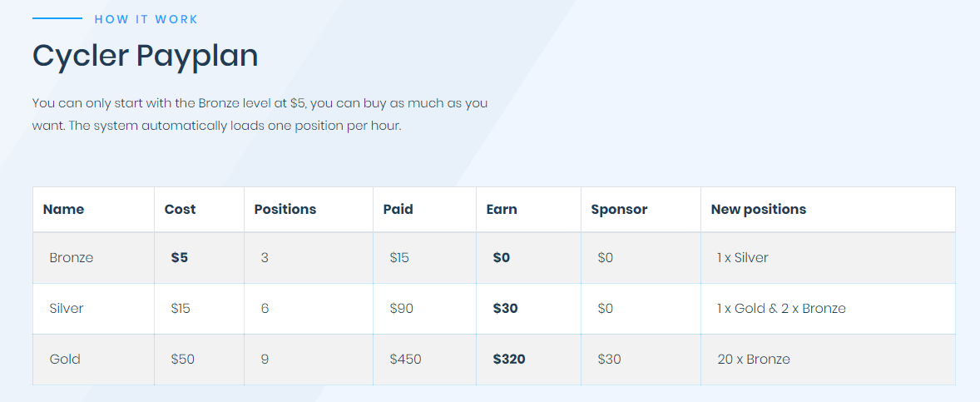This screenshot has width=980, height=402.
Task: Click the "20 x Bronze" new positions cell
Action: click(x=754, y=360)
